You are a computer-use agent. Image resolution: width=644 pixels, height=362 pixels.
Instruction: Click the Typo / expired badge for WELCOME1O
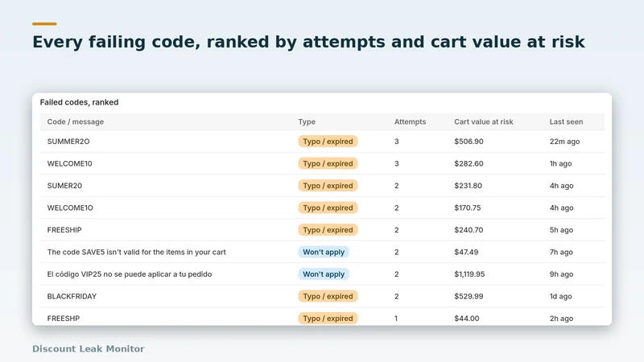point(328,208)
